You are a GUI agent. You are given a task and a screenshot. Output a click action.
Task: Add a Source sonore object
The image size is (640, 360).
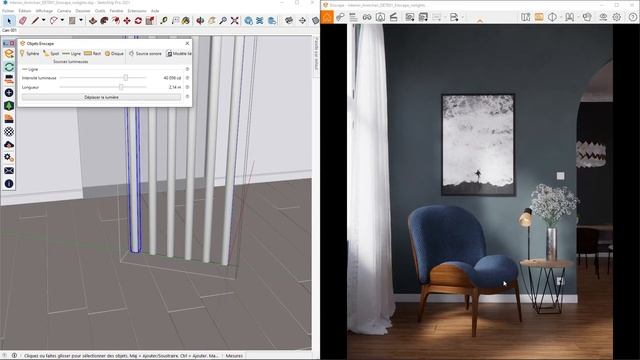[145, 53]
